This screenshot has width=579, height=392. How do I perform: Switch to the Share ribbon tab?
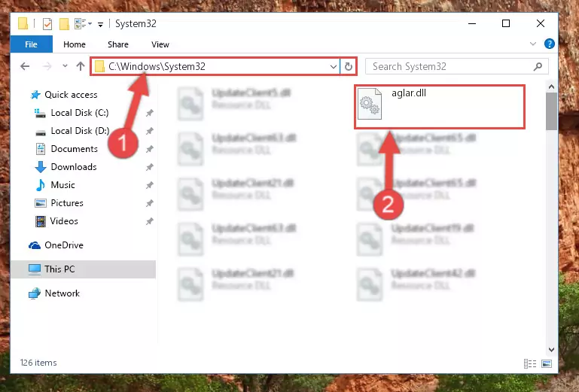pos(118,44)
